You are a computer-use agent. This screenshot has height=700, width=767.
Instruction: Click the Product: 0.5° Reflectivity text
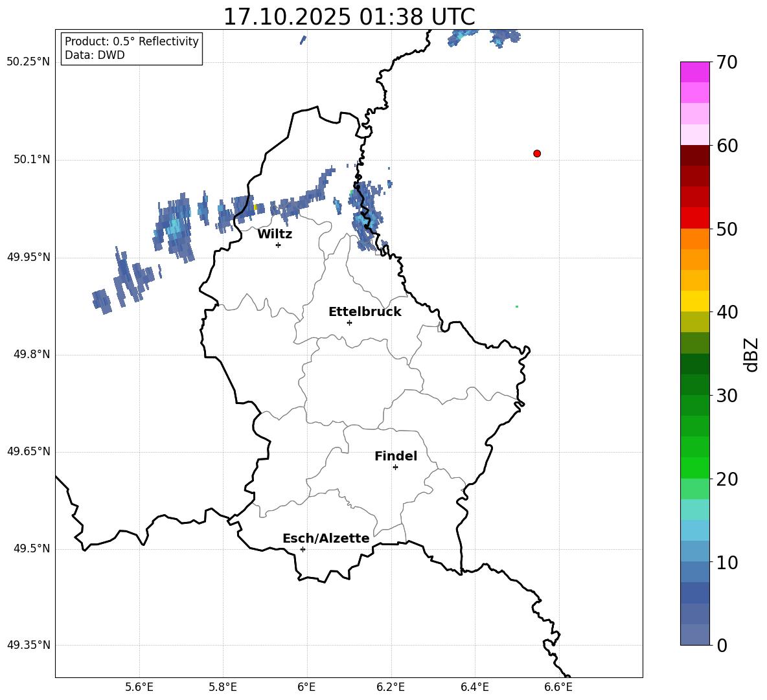tap(132, 41)
